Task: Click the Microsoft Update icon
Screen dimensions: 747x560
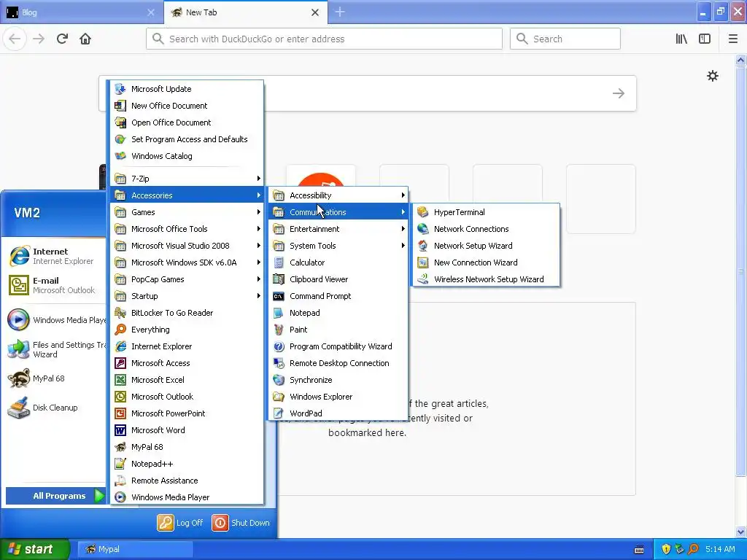Action: (120, 89)
